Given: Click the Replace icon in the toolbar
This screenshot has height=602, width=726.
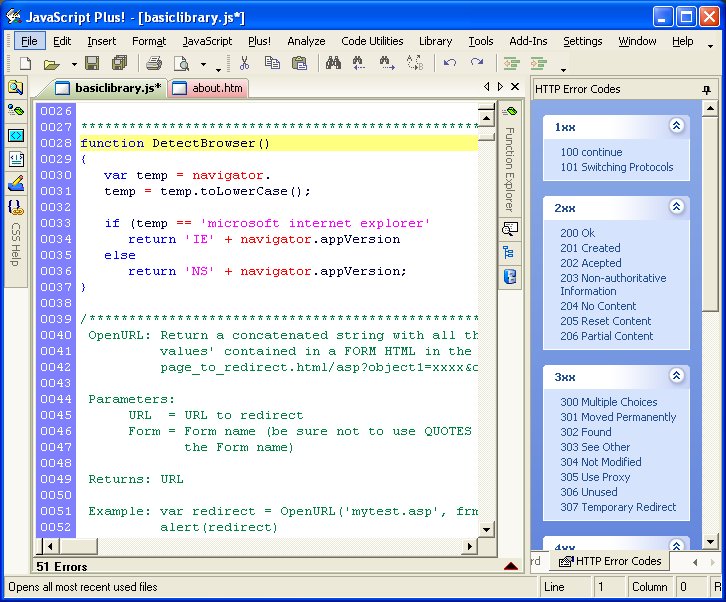Looking at the screenshot, I should click(414, 63).
